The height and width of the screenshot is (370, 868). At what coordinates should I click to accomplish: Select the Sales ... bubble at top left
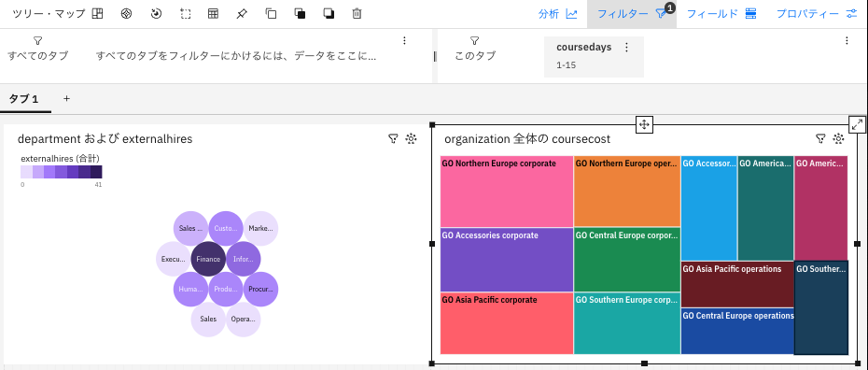click(190, 228)
